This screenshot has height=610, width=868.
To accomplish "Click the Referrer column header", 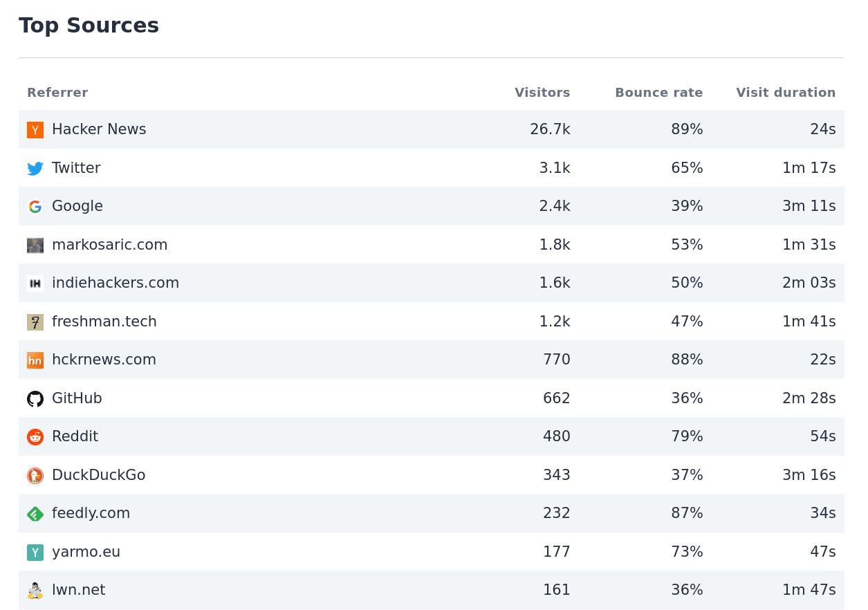I will (57, 92).
